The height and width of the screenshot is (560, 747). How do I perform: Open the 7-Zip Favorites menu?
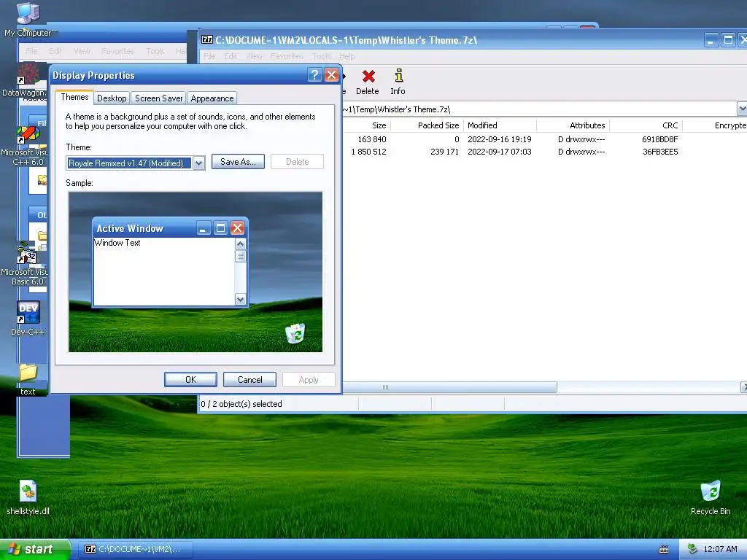(287, 56)
